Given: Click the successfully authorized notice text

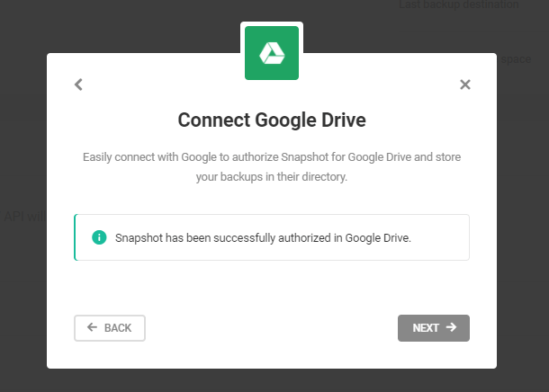Looking at the screenshot, I should click(x=263, y=237).
